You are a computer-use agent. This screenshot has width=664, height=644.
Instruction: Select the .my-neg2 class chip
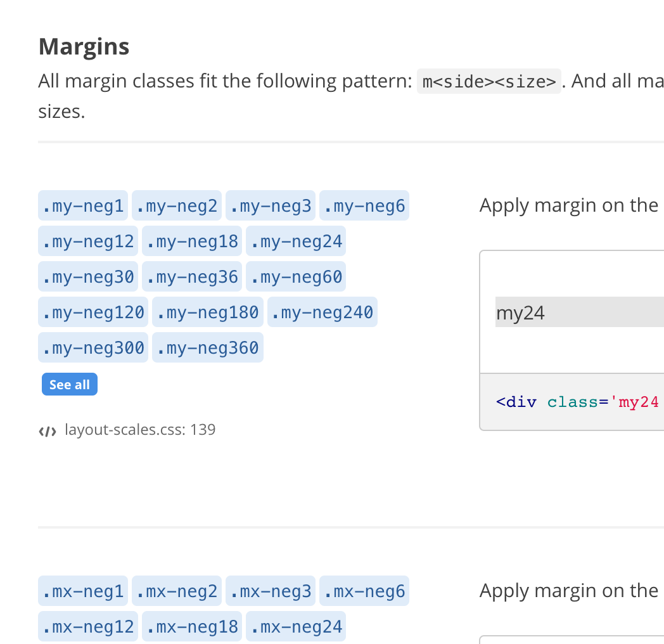176,205
